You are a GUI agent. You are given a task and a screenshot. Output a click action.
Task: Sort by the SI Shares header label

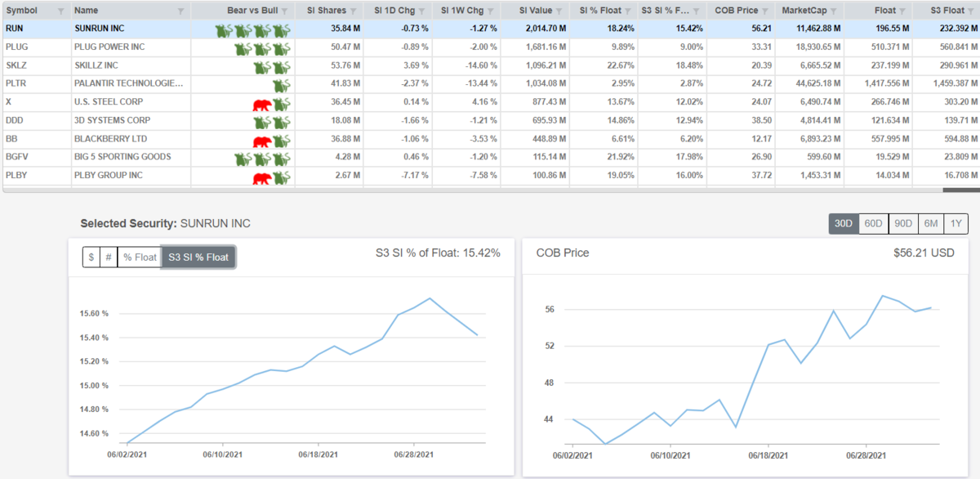tap(327, 11)
